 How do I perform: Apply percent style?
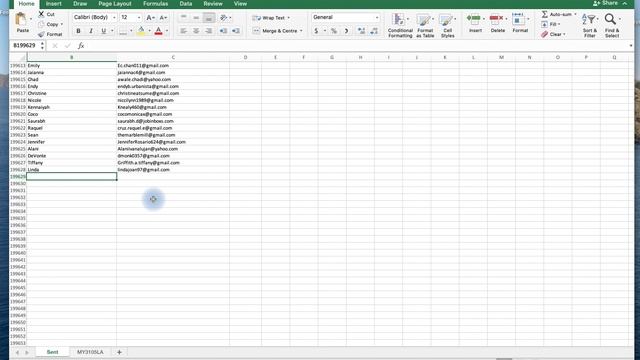334,31
